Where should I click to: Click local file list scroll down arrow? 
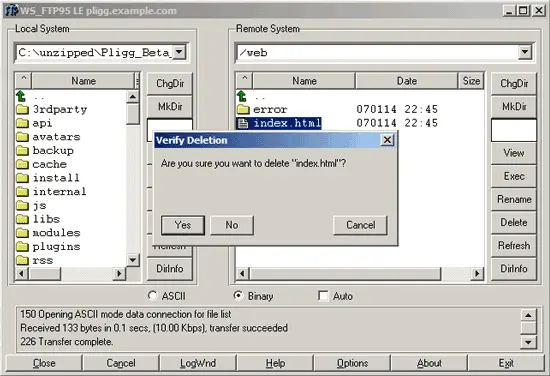point(133,260)
